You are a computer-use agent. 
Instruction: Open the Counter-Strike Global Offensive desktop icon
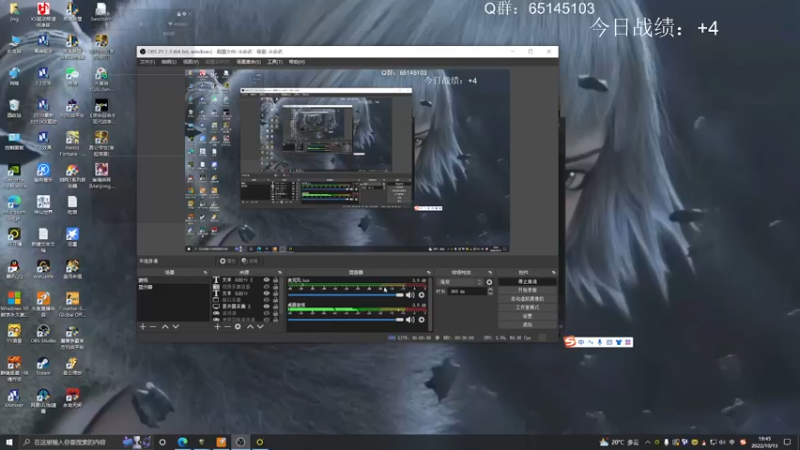point(72,305)
